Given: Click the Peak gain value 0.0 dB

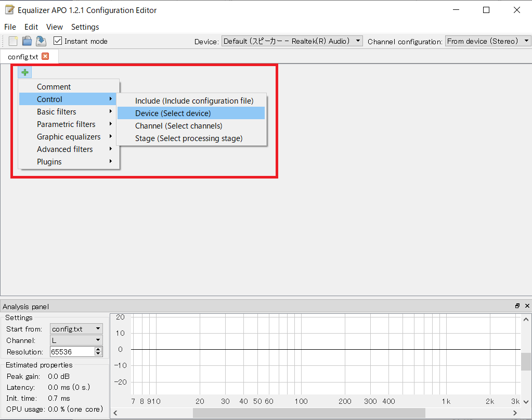Looking at the screenshot, I should pyautogui.click(x=59, y=376).
